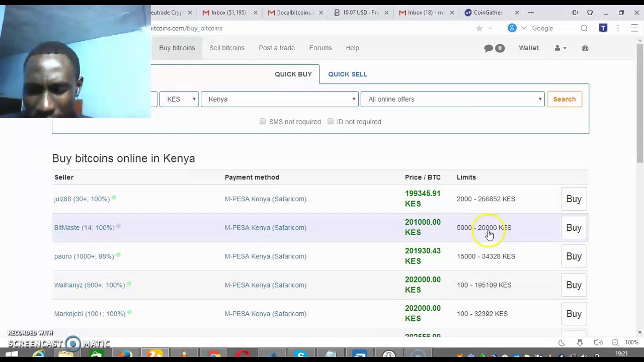Click Buy for Marknjebi offer

point(574,314)
